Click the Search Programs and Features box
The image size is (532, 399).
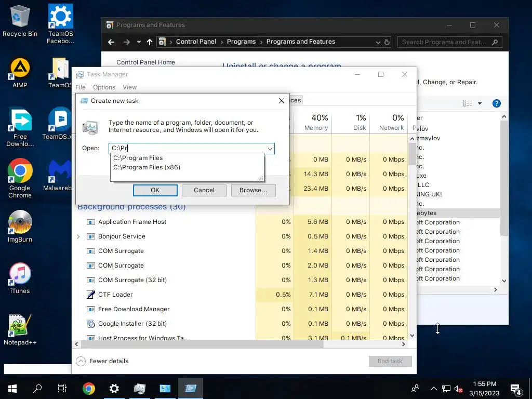click(x=449, y=42)
